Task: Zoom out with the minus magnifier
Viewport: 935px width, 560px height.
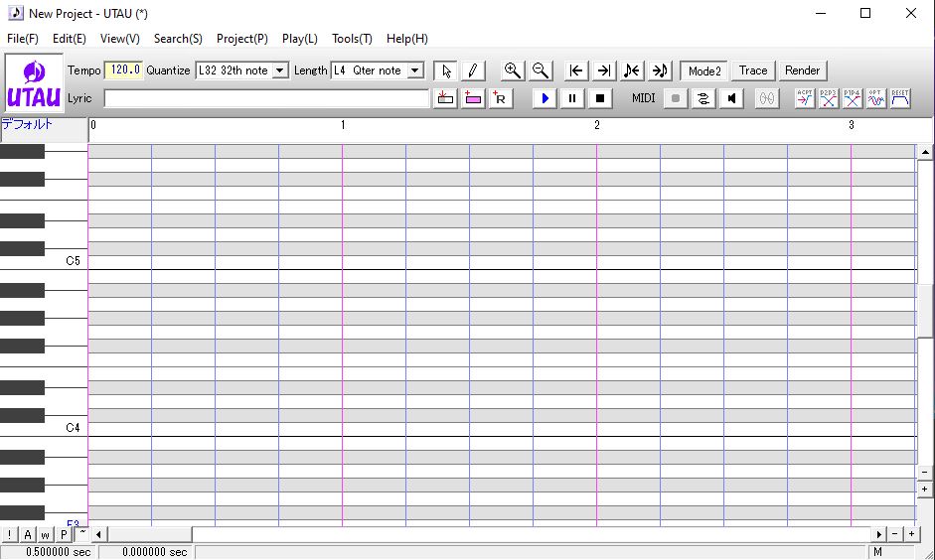Action: (541, 70)
